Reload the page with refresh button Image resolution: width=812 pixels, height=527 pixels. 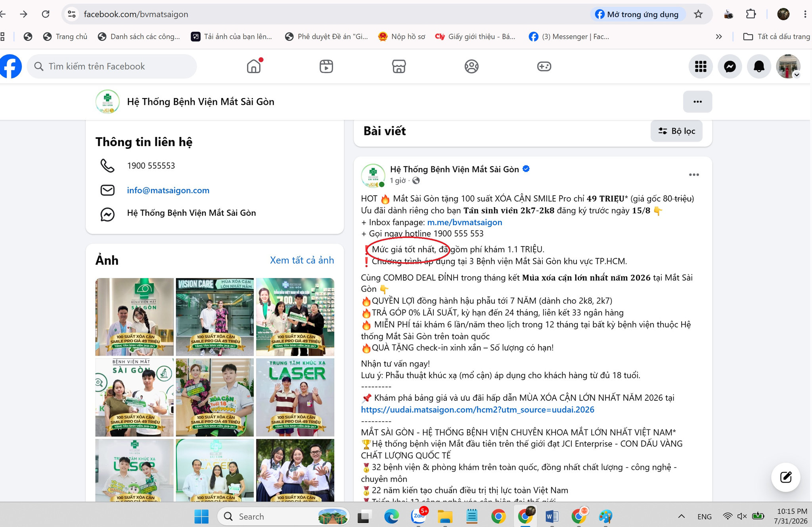(x=46, y=14)
